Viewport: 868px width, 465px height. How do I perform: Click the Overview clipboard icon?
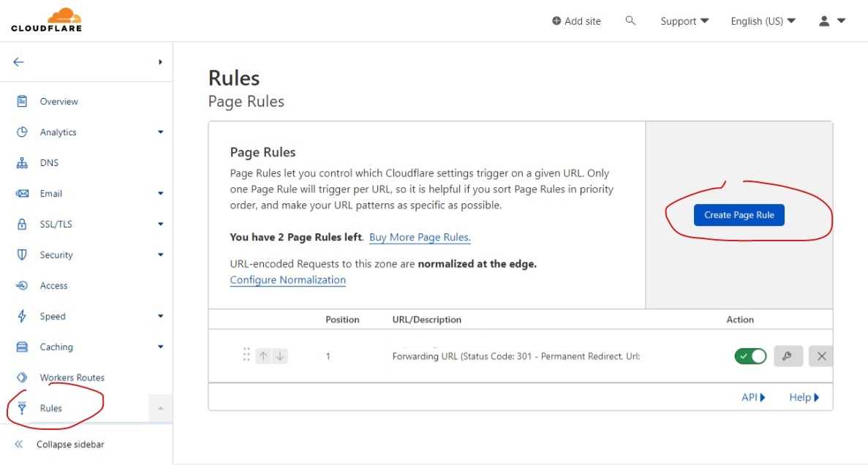pos(22,102)
